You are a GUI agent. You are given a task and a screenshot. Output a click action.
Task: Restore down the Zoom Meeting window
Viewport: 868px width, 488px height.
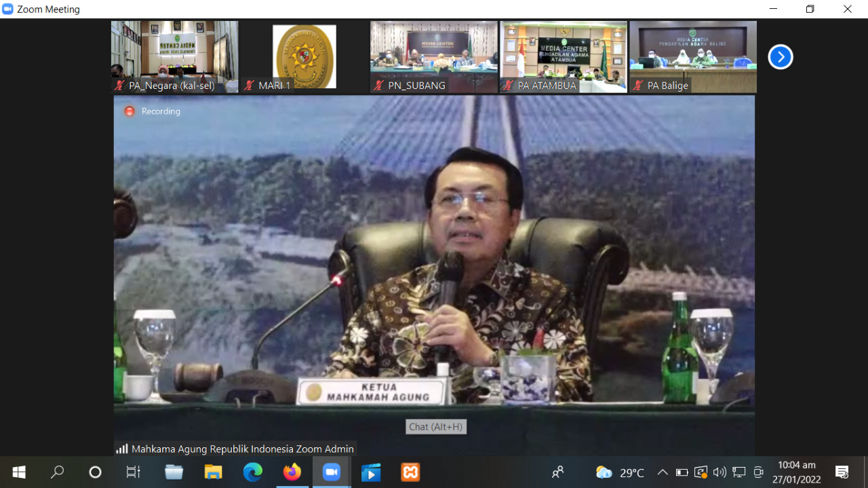pos(810,9)
